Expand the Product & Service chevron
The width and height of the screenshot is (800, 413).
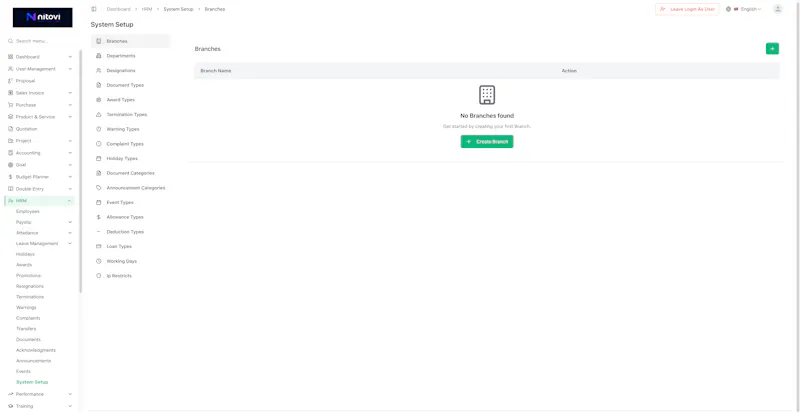70,117
